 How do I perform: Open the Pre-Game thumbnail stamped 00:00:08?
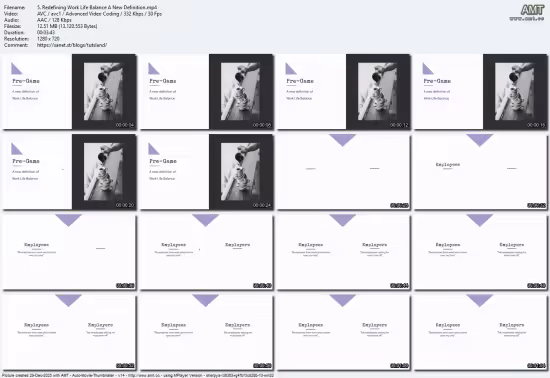(x=207, y=92)
